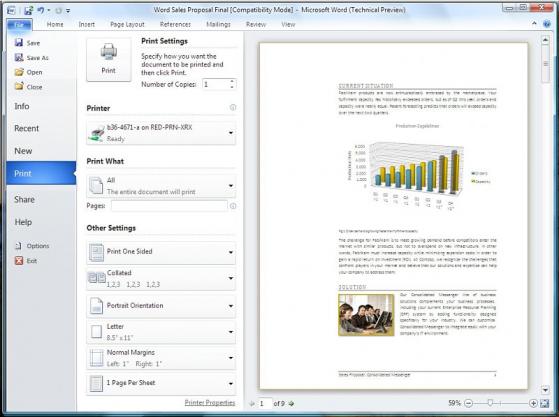Open the Portrait Orientation dropdown

(x=161, y=306)
